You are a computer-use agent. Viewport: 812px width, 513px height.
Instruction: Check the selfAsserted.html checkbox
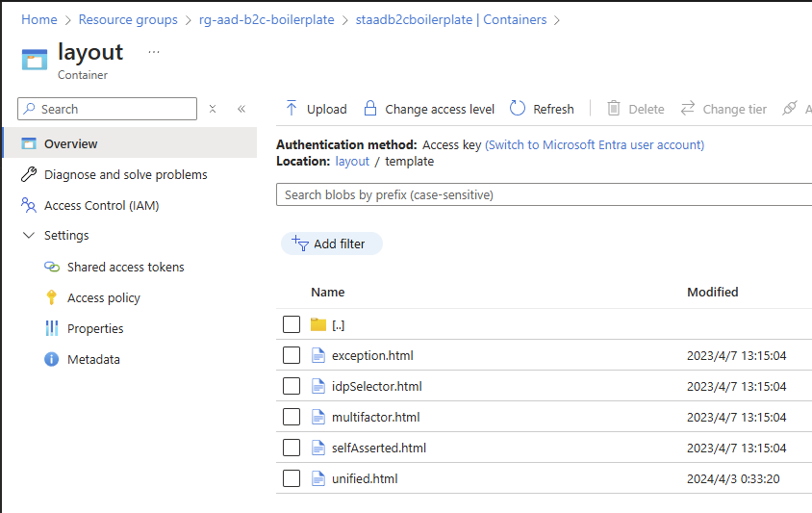[292, 448]
